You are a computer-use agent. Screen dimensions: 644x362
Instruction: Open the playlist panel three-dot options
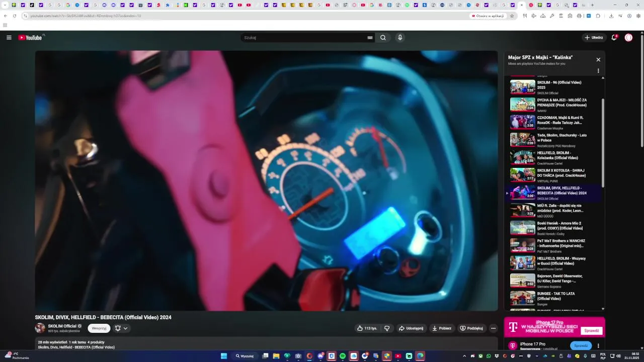(598, 71)
